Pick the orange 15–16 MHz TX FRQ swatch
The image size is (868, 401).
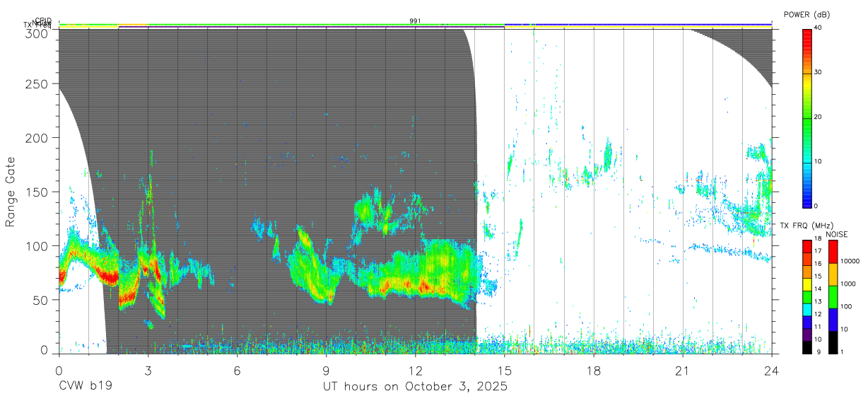point(807,272)
